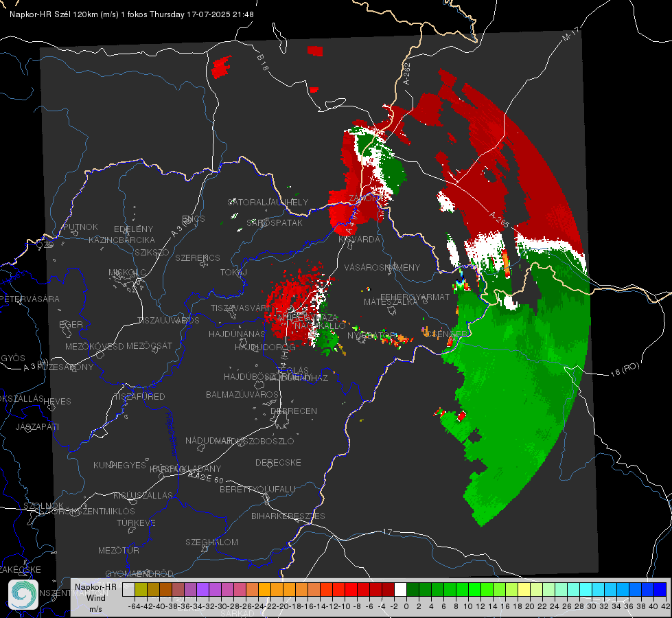672x618 pixels.
Task: Click the ZÁHONY label in the red echo
Action: tap(365, 198)
